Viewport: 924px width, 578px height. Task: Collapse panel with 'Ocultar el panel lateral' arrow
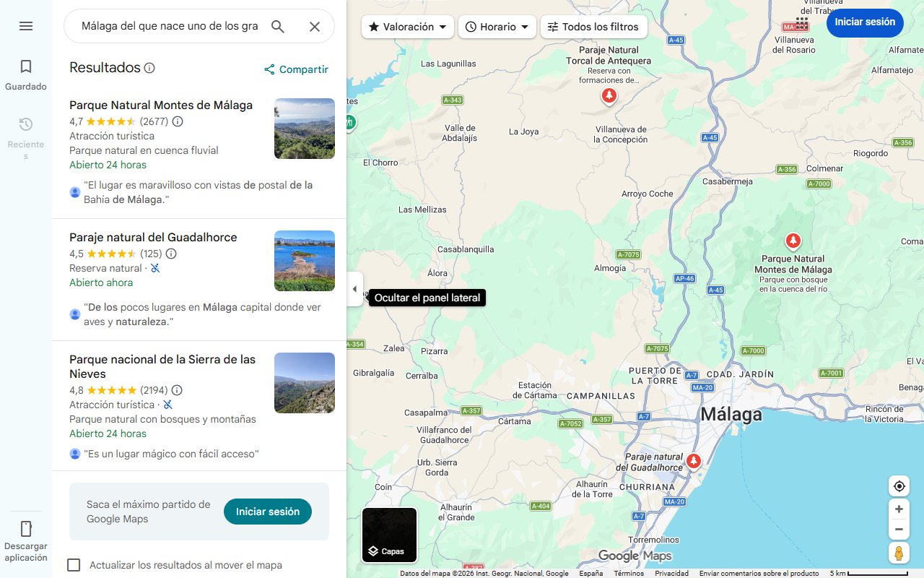point(354,288)
